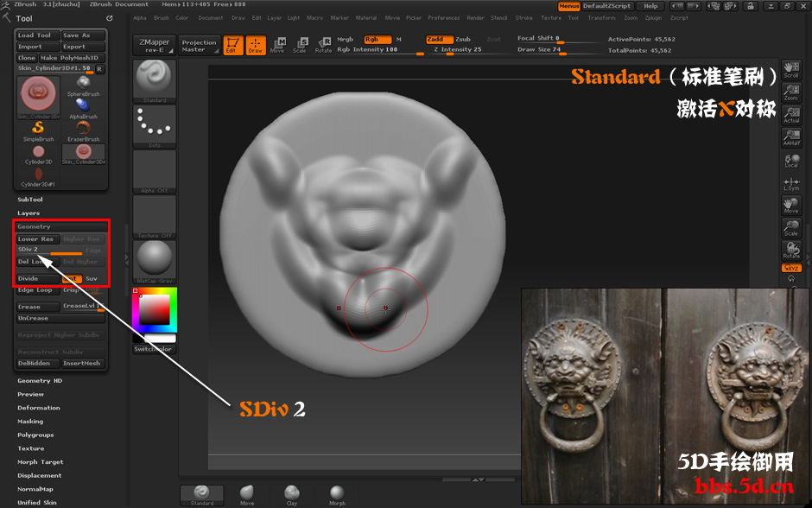This screenshot has width=812, height=508.
Task: Expand the Deformation section
Action: [39, 408]
